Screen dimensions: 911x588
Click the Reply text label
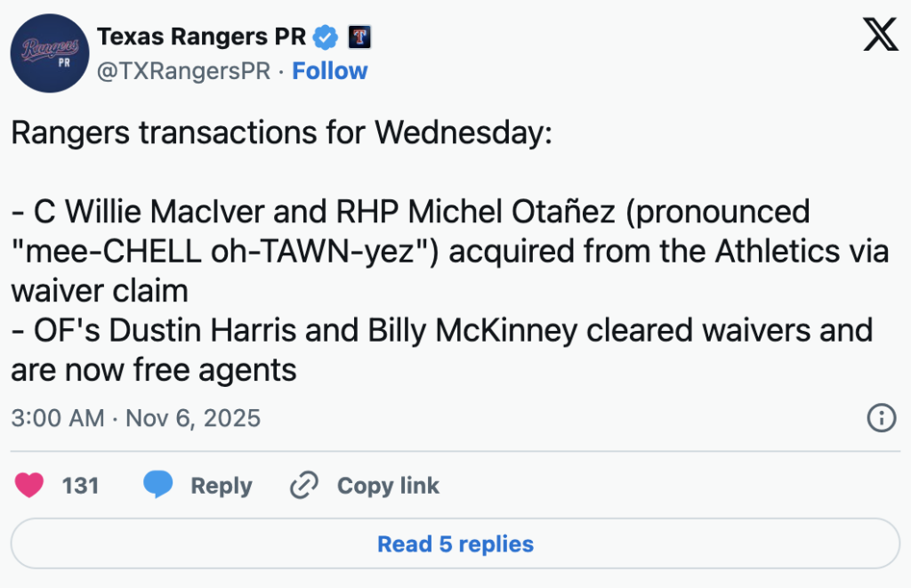coord(222,486)
